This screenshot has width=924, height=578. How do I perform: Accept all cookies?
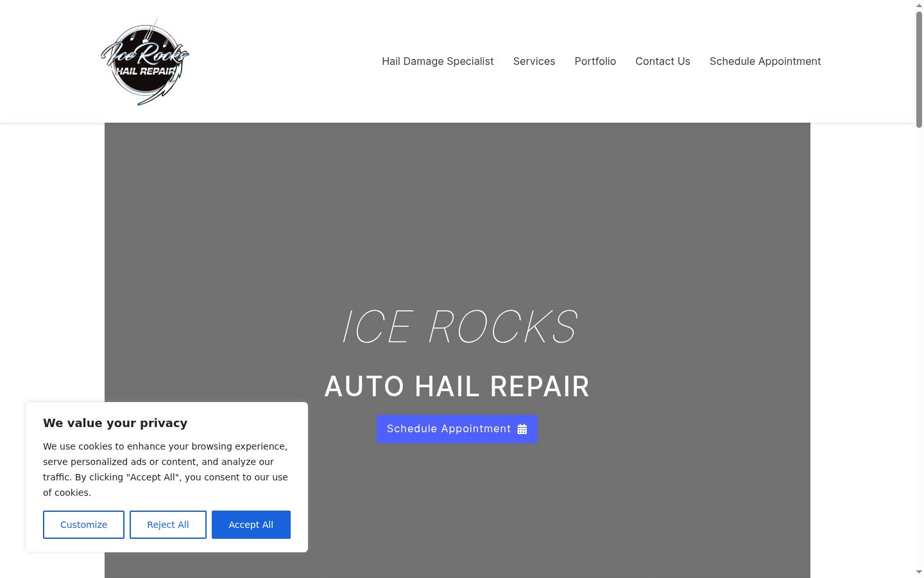click(251, 525)
